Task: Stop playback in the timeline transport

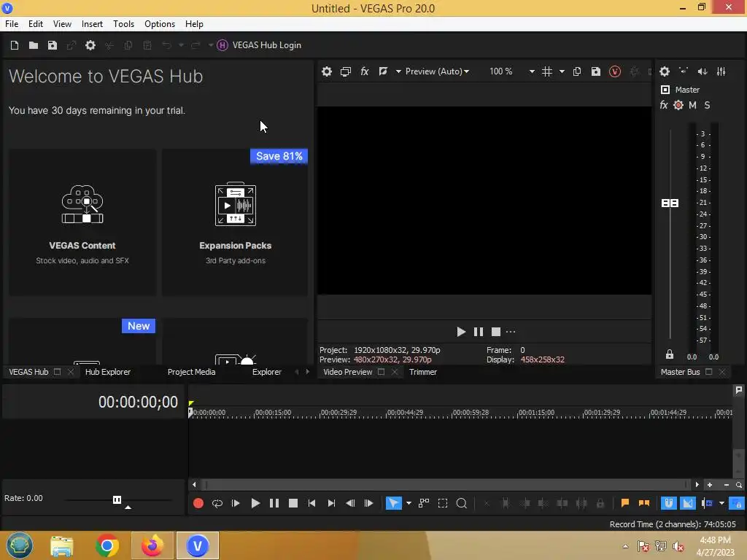Action: click(293, 503)
